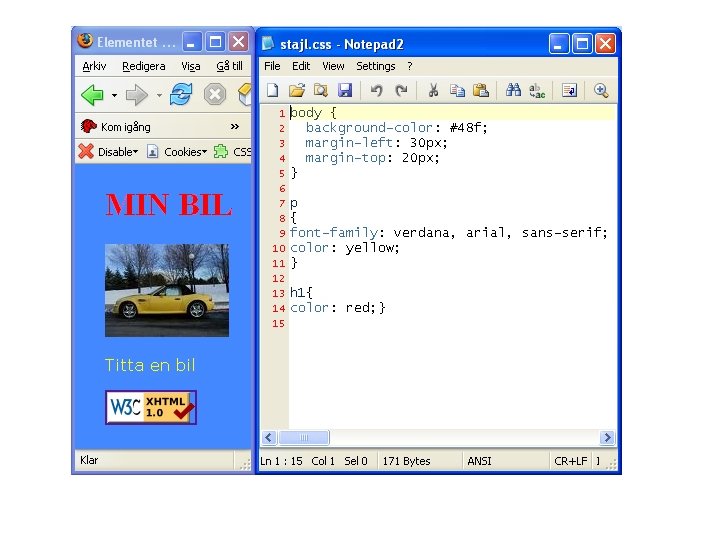Click the Kom igång bookmark

(x=116, y=127)
